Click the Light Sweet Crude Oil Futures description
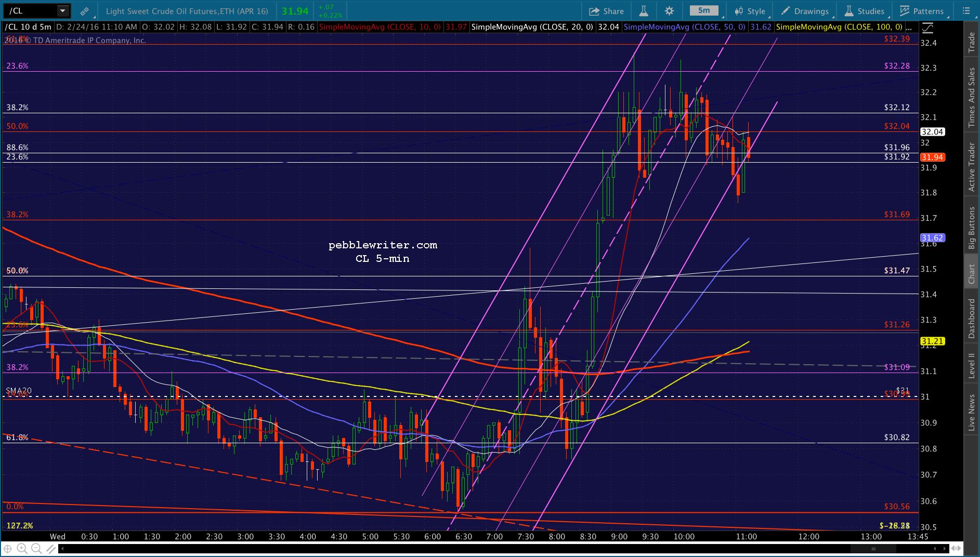This screenshot has height=557, width=980. 187,11
